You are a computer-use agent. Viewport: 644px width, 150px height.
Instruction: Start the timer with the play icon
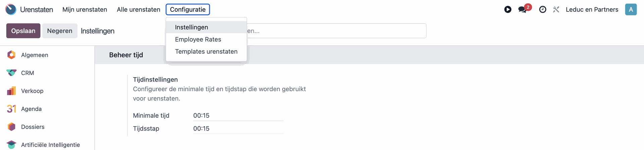508,9
